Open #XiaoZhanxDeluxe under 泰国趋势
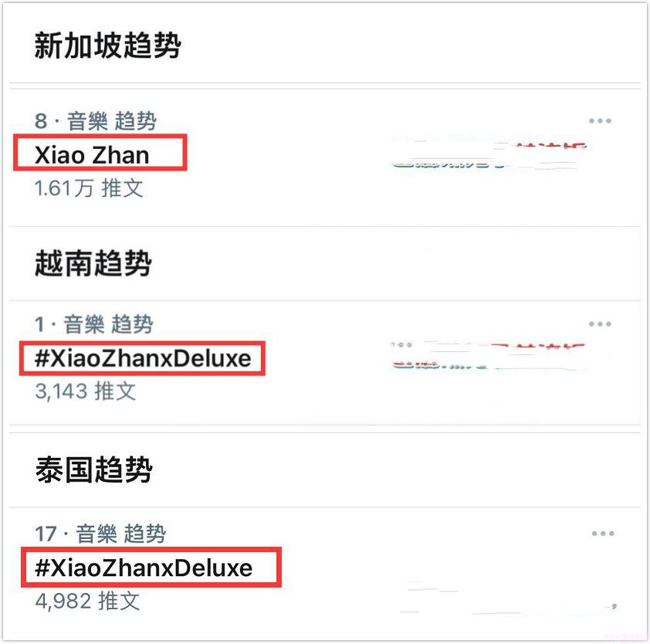650x644 pixels. (144, 568)
